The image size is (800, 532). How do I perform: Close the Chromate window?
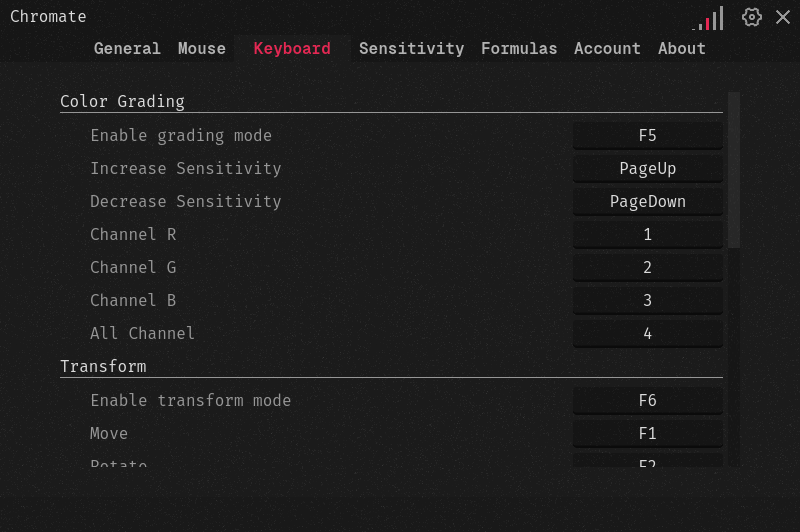[x=783, y=17]
